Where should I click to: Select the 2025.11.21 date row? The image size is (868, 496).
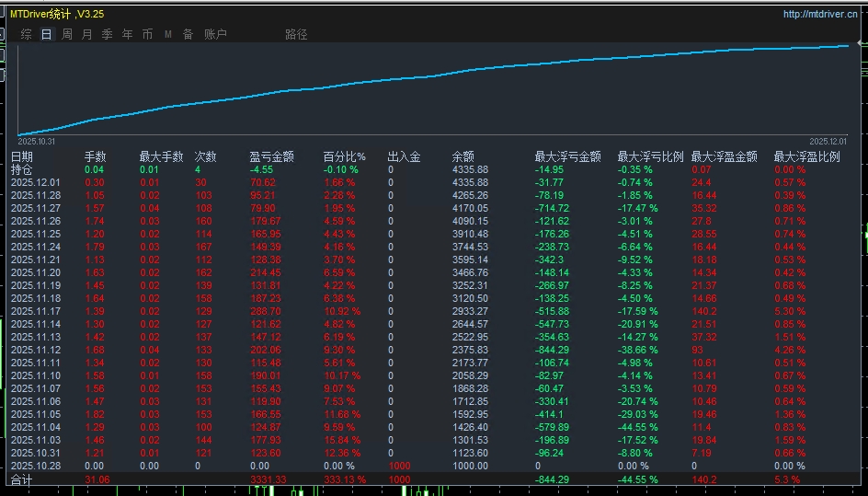pos(36,260)
